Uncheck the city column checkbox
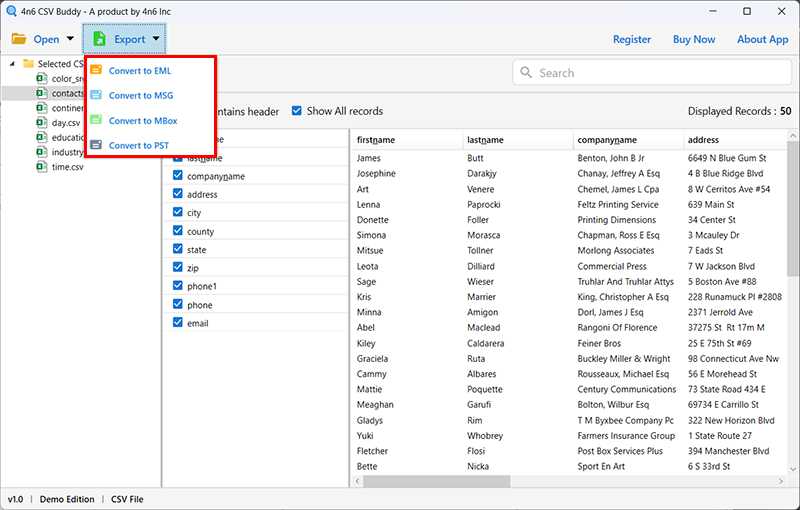Viewport: 800px width, 510px height. (178, 212)
